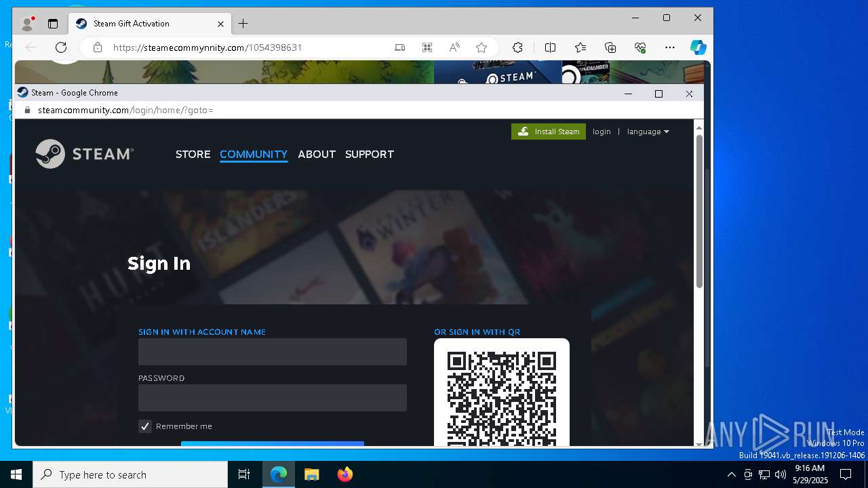This screenshot has height=488, width=868.
Task: Click the Edge address bar URL
Action: (x=207, y=47)
